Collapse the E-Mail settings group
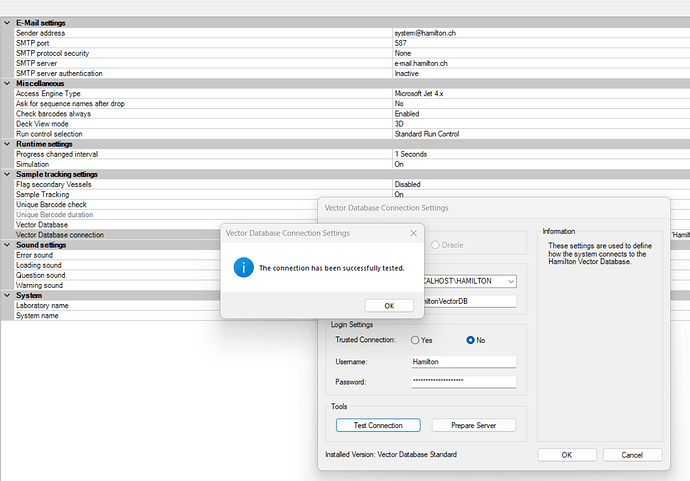The height and width of the screenshot is (481, 690). 7,22
